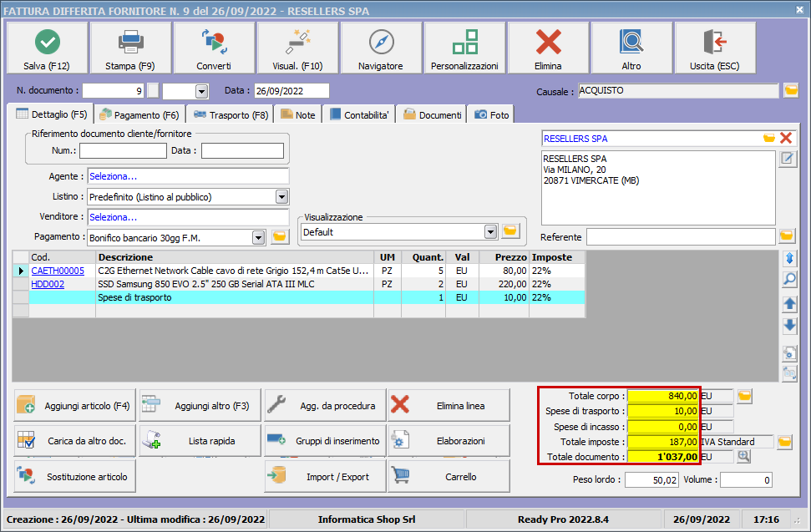This screenshot has height=532, width=811.
Task: Click Seleziona... in Venditore field
Action: pos(114,217)
